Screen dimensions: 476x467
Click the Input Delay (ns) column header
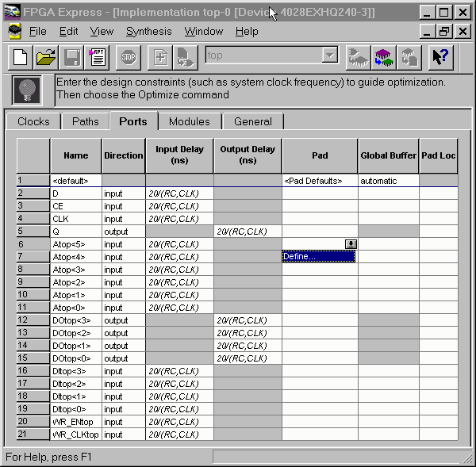[179, 155]
